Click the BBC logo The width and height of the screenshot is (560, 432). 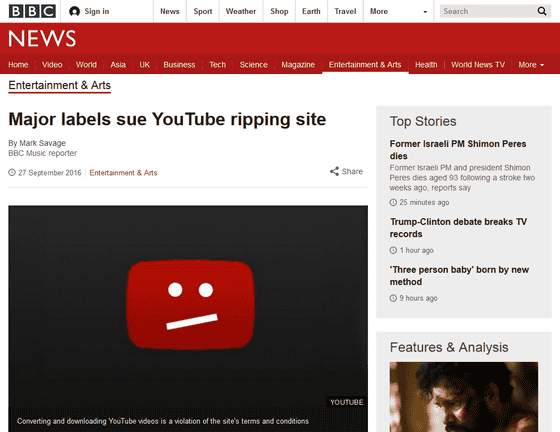32,11
